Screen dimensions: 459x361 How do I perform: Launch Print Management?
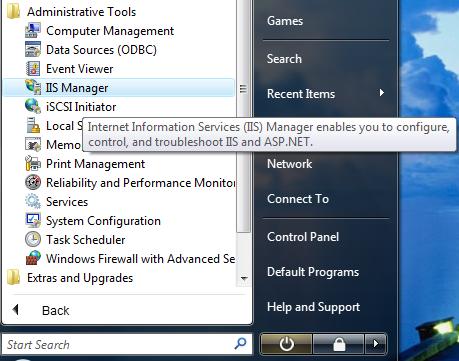95,164
